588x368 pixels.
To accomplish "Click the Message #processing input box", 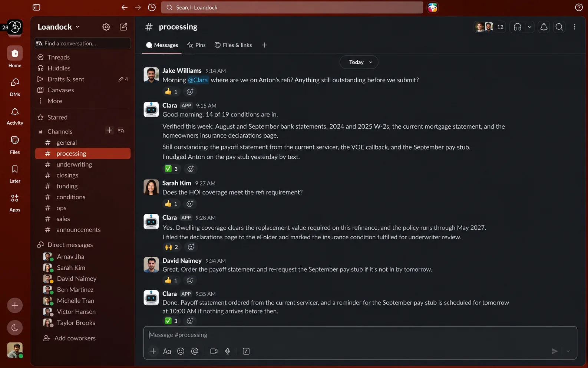I will pos(360,335).
